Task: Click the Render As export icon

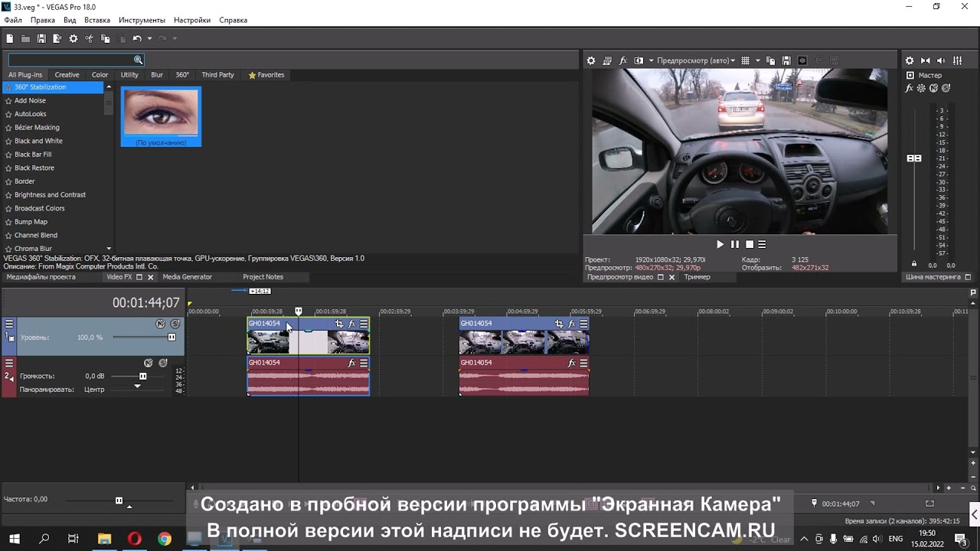Action: point(57,38)
